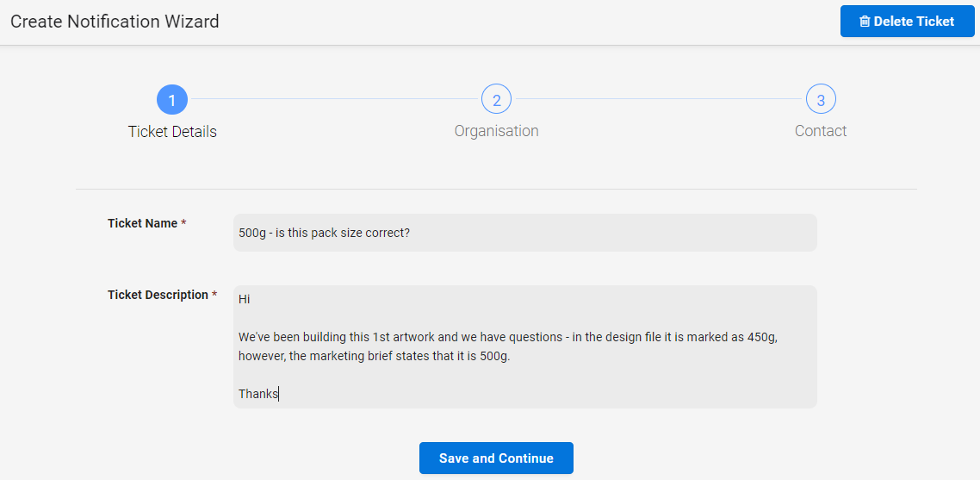Click the Ticket Name field label
Screen dimensions: 980x480
click(147, 223)
